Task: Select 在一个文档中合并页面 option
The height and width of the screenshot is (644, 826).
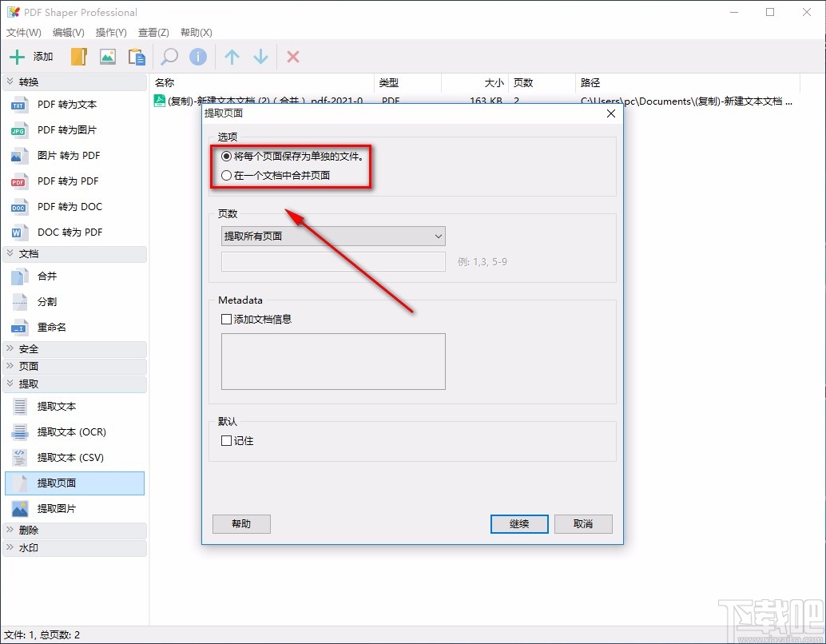Action: [226, 175]
